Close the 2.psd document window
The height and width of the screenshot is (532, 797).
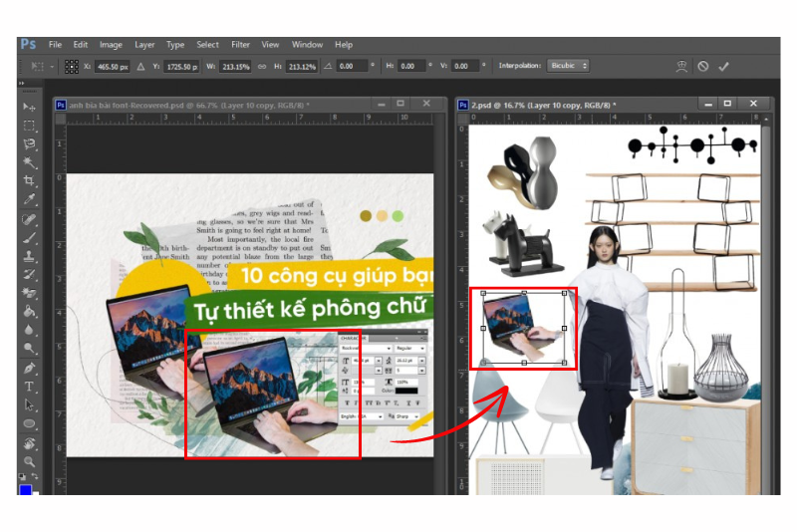click(x=753, y=104)
